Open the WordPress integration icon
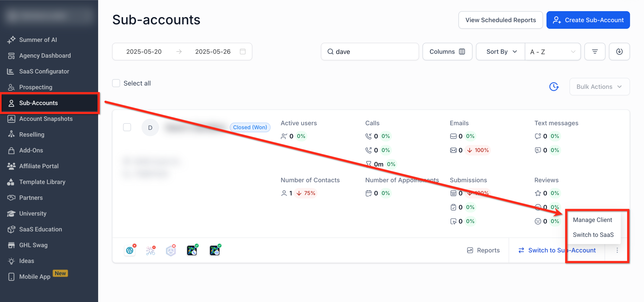 130,250
